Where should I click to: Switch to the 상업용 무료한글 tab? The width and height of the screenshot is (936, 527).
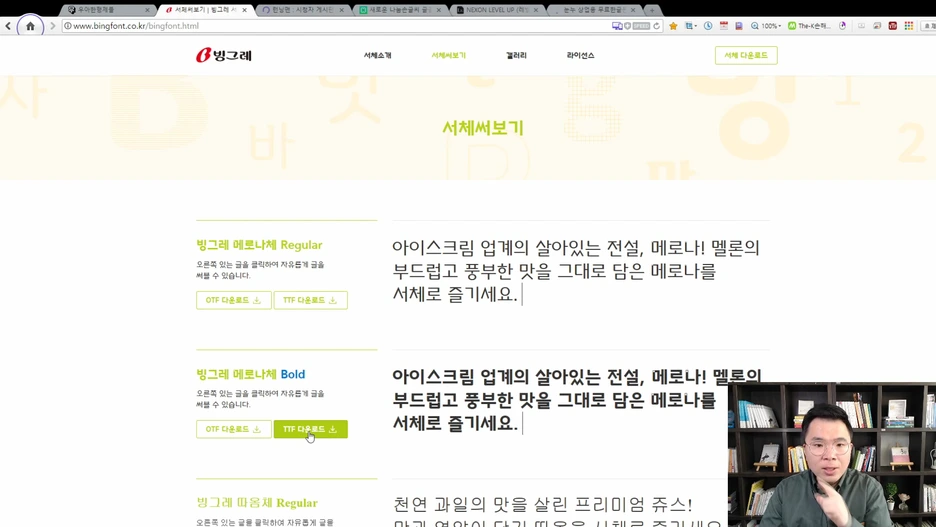(x=596, y=10)
